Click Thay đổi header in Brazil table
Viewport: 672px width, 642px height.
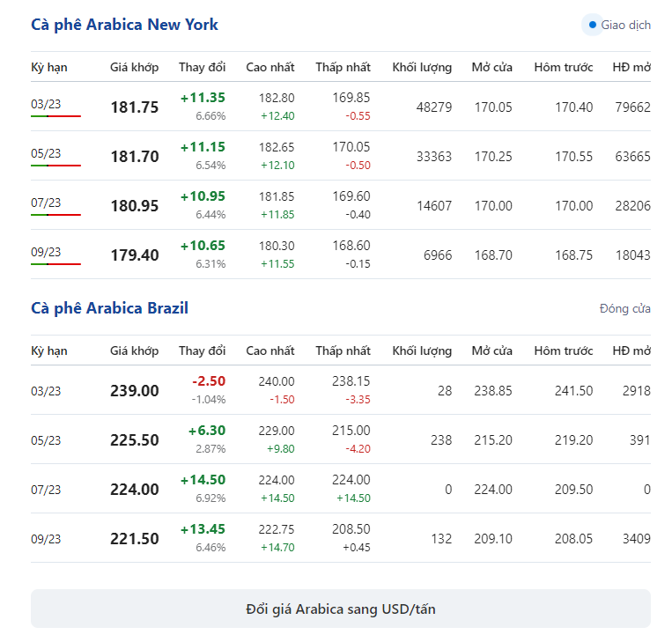tap(203, 351)
